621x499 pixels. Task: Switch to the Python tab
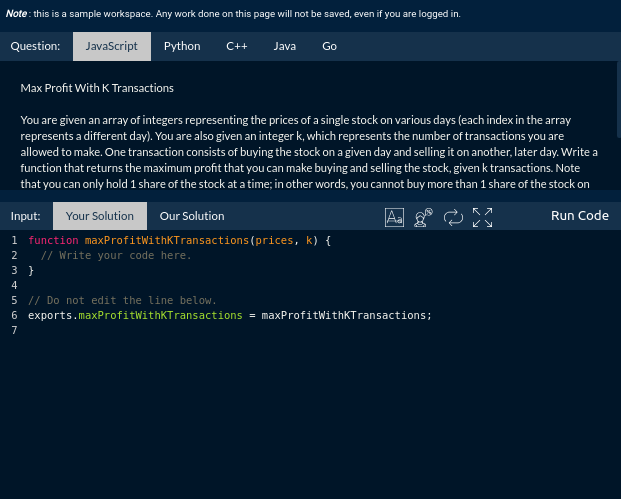(x=182, y=46)
